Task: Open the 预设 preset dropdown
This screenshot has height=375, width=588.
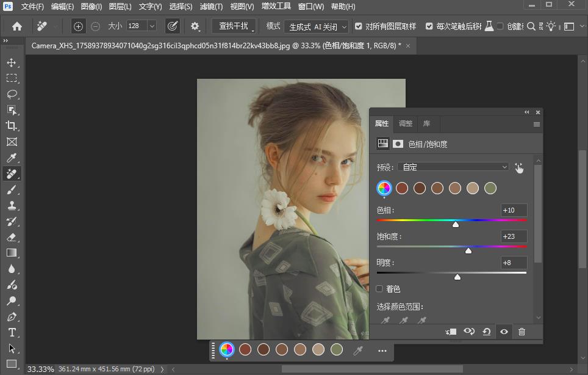Action: click(453, 167)
